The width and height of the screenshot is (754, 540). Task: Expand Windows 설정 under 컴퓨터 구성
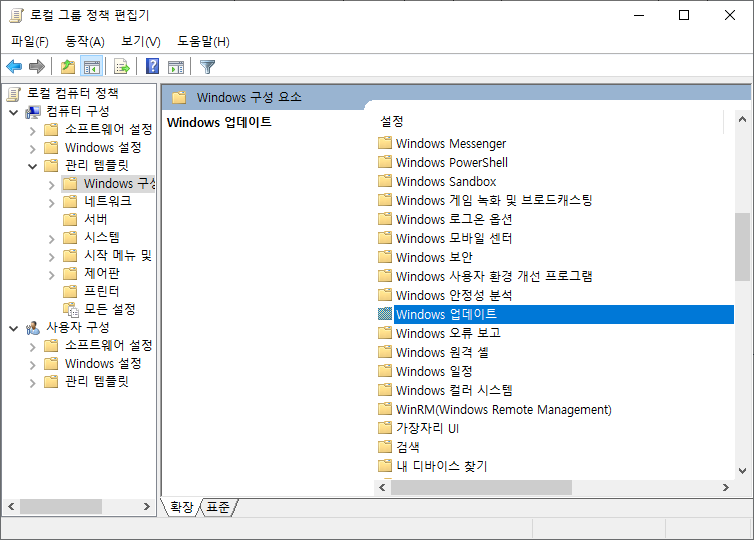(32, 149)
